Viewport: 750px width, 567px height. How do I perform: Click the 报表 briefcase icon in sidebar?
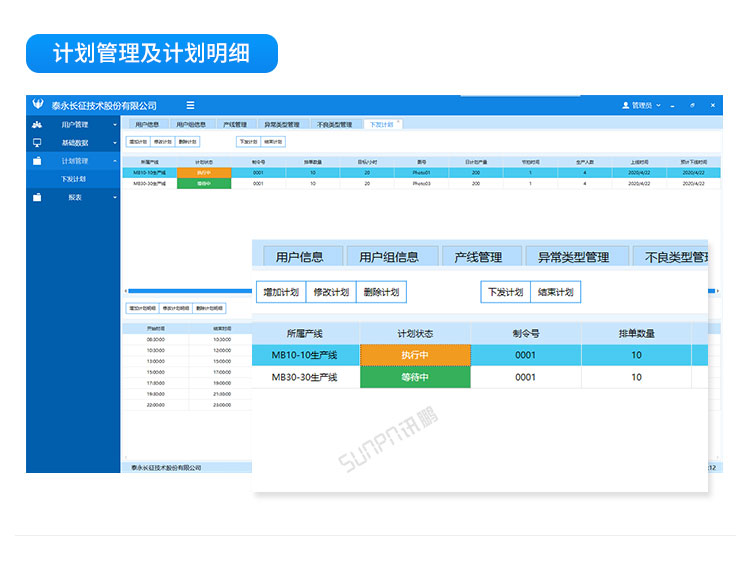tap(37, 197)
